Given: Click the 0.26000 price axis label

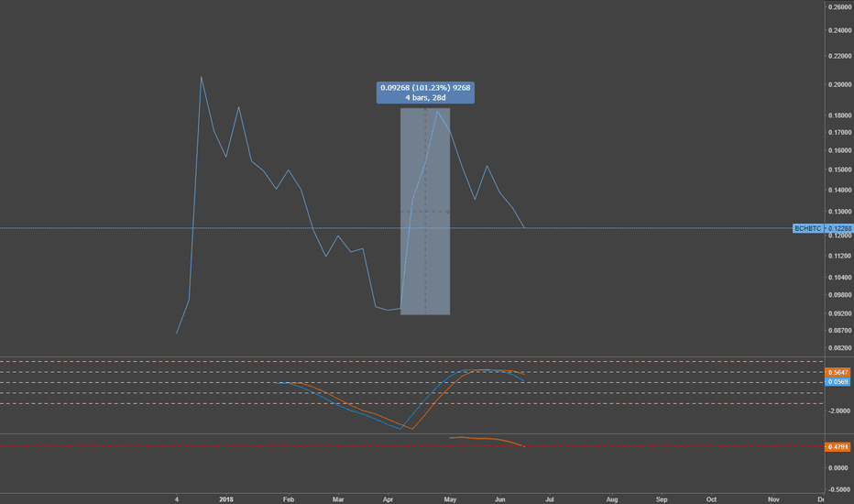Looking at the screenshot, I should [x=839, y=6].
